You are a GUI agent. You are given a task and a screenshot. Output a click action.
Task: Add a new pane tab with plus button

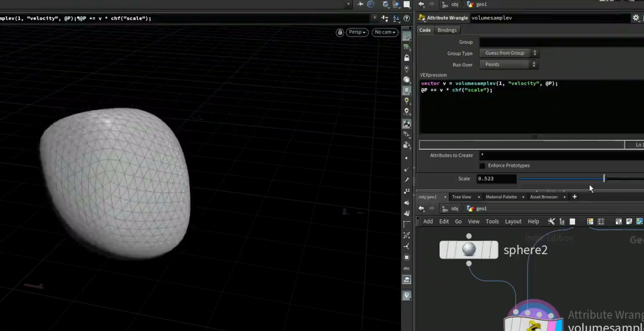574,197
